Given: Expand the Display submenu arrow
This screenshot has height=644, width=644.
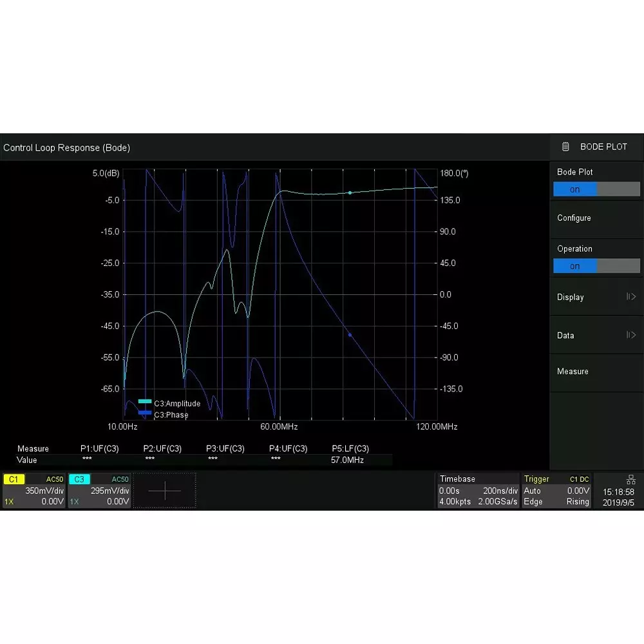Looking at the screenshot, I should tap(631, 296).
